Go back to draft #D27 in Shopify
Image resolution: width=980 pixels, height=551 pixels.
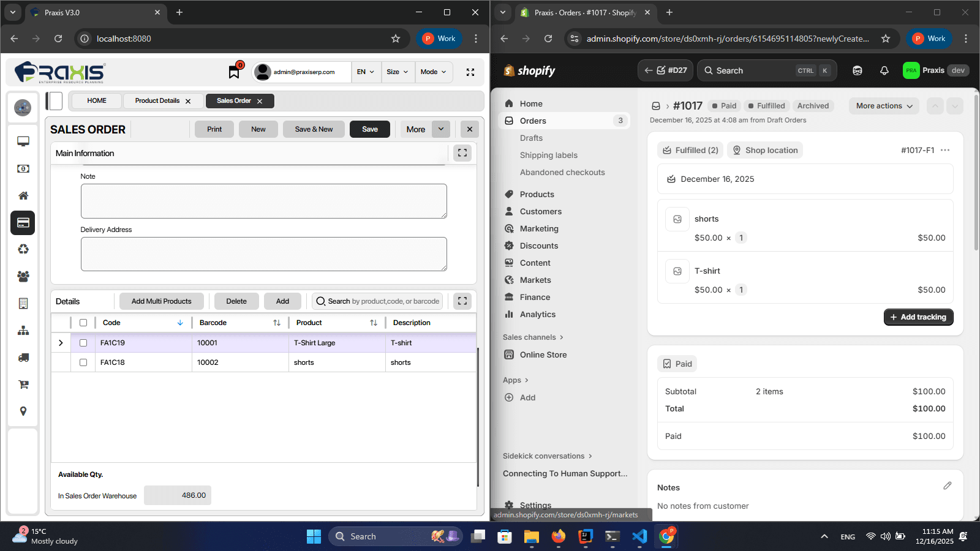(x=666, y=70)
